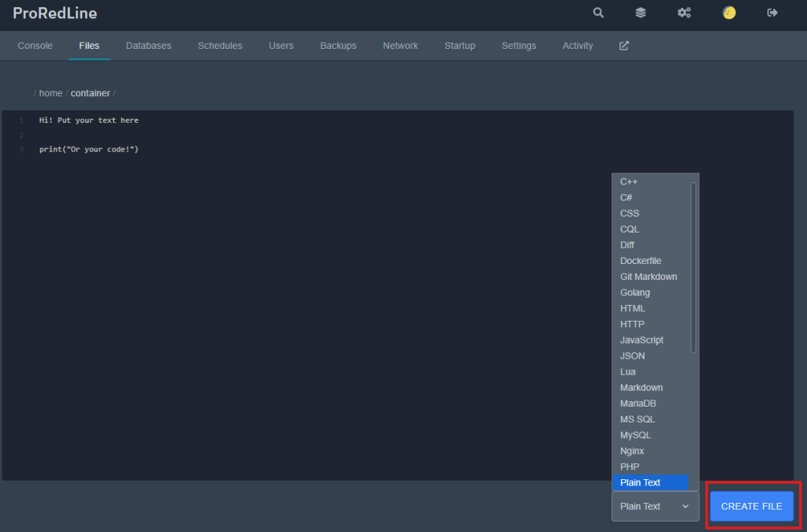Open the search magnifier icon

coord(598,13)
